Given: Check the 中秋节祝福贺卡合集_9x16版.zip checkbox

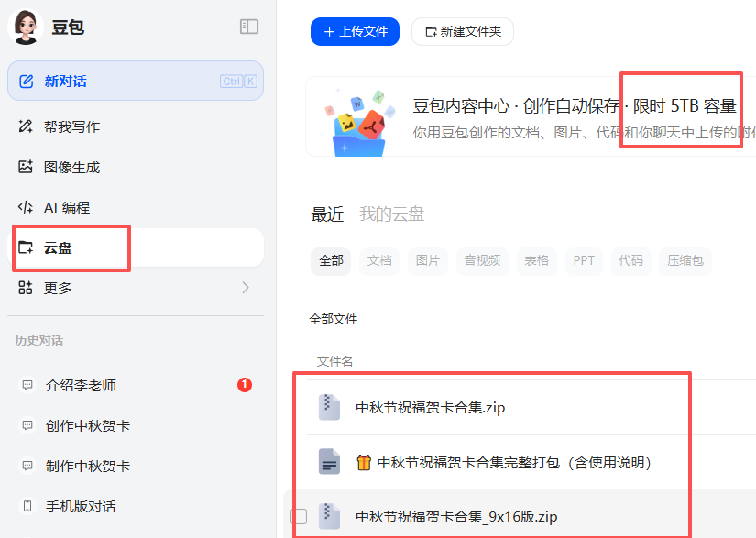Looking at the screenshot, I should pyautogui.click(x=299, y=516).
